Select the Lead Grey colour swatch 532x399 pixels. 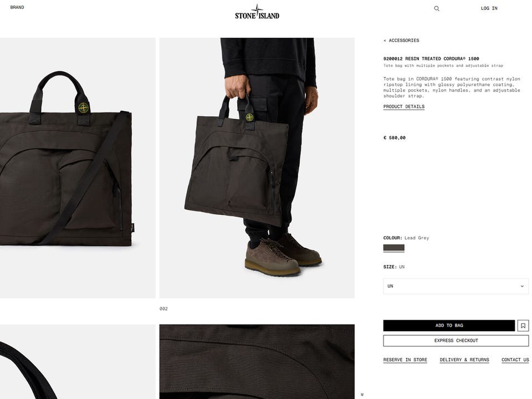(393, 248)
